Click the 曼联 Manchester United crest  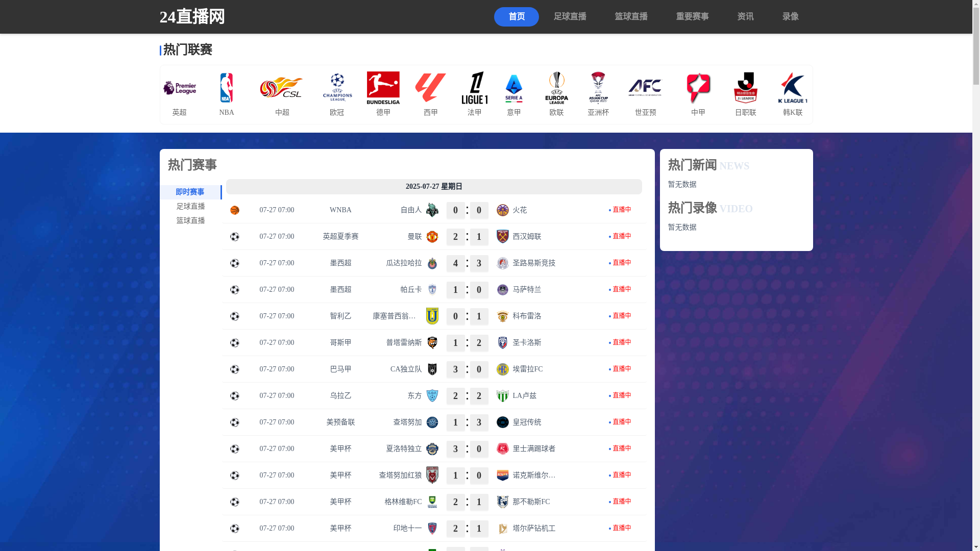(432, 237)
